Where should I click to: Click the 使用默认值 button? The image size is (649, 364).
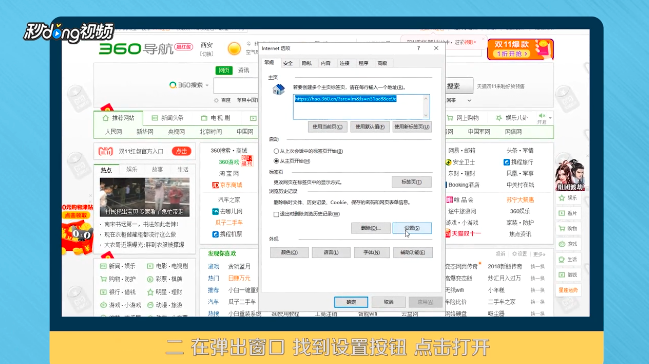pos(370,127)
